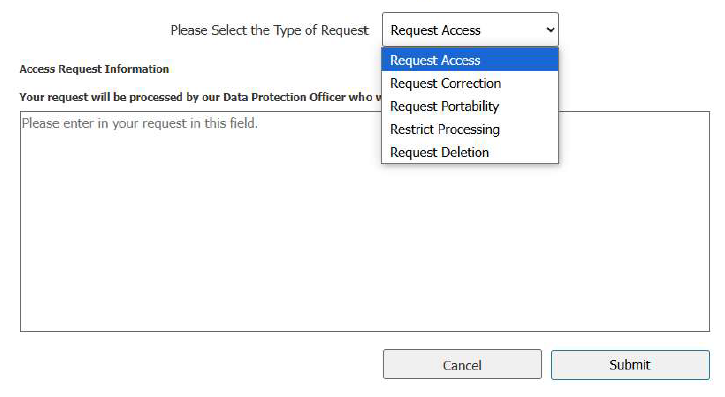Submit the access request
This screenshot has width=725, height=397.
630,365
